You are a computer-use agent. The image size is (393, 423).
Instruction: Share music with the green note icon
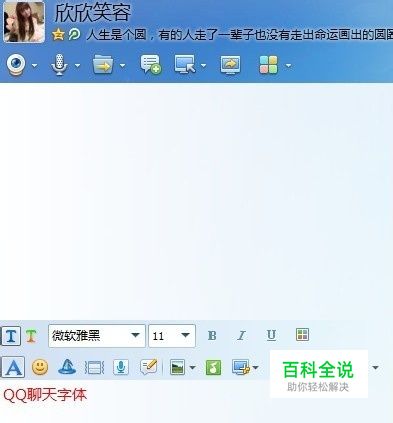click(213, 368)
